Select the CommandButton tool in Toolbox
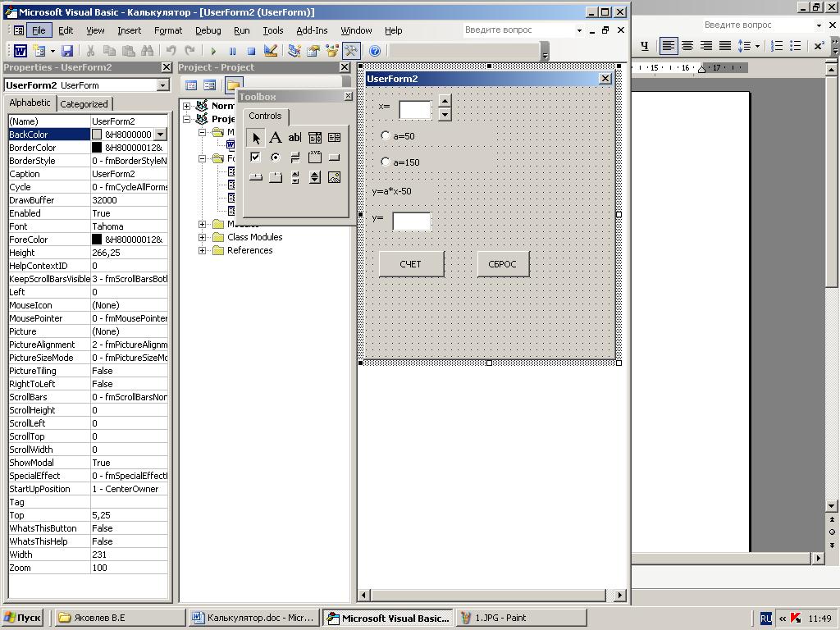 click(x=335, y=157)
